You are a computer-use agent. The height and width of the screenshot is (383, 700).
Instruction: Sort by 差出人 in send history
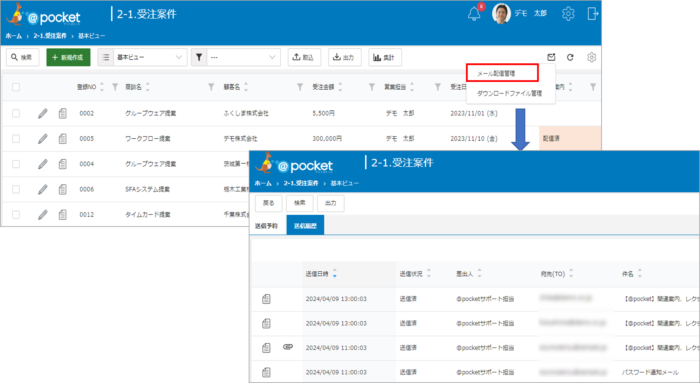pos(479,274)
